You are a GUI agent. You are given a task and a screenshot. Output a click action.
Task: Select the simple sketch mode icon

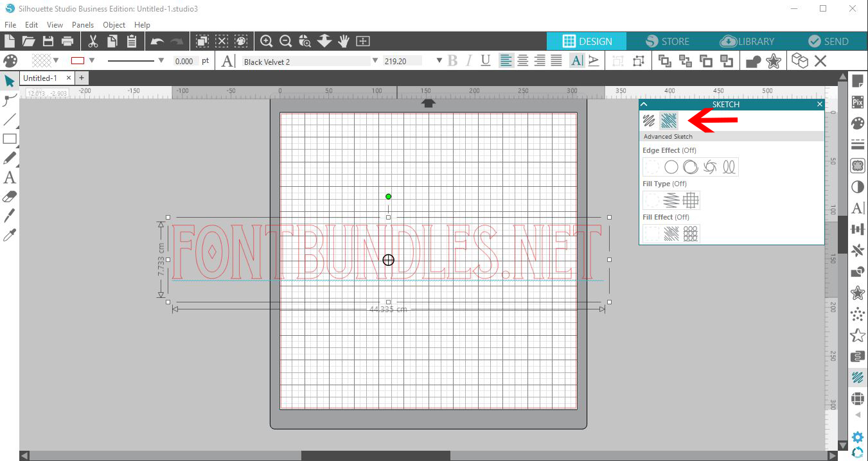(x=649, y=121)
